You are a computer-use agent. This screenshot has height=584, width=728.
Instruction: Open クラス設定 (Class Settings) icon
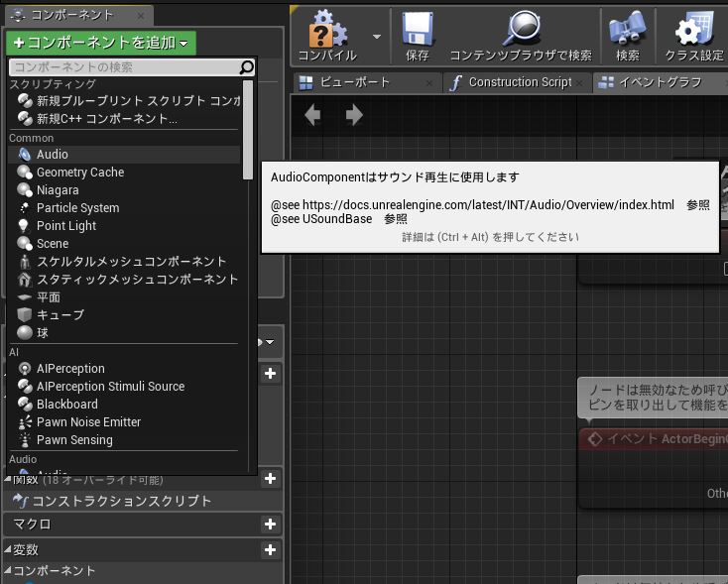693,29
